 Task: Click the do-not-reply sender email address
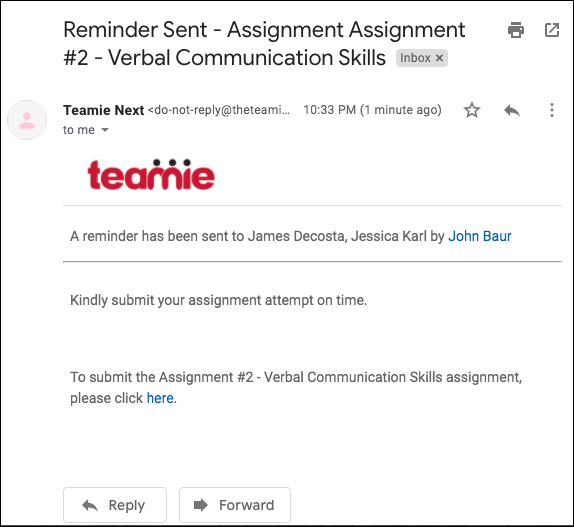(x=219, y=110)
